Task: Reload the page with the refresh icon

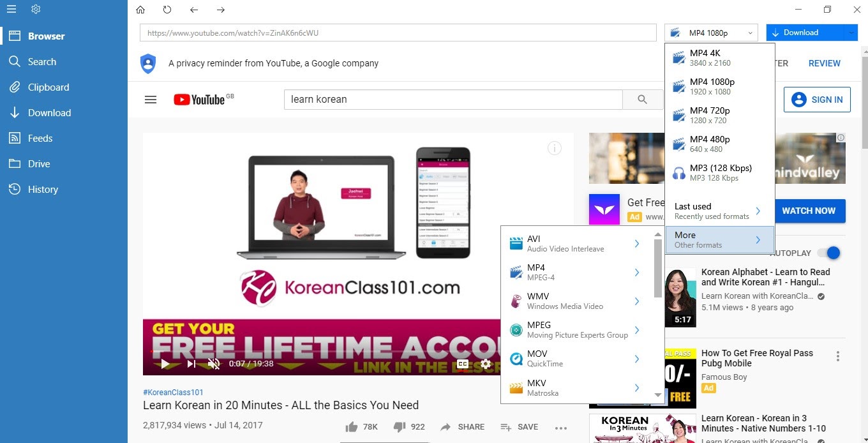Action: 167,10
